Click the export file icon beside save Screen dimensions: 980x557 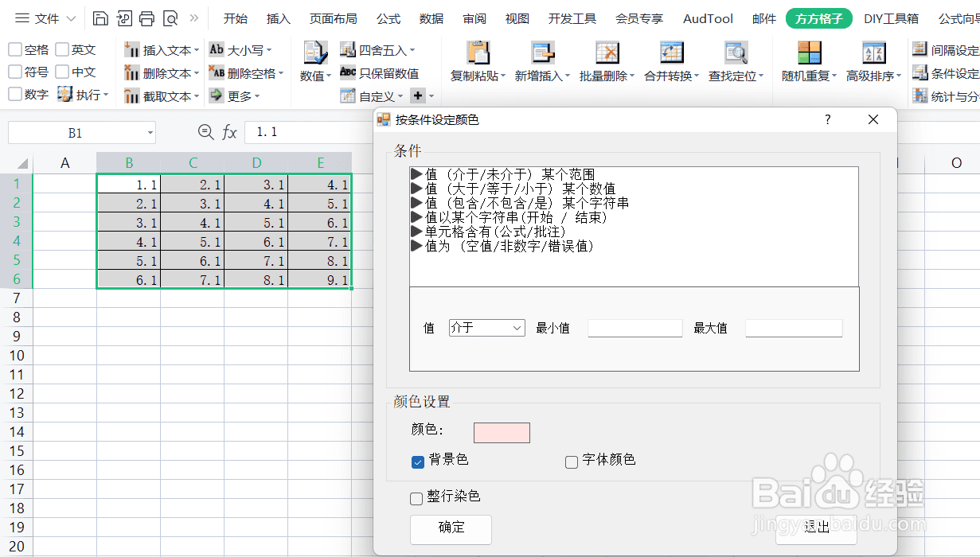tap(123, 18)
